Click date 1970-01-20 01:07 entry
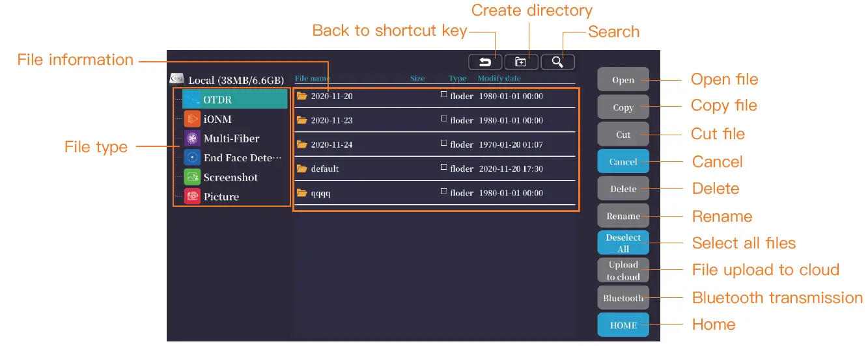This screenshot has width=868, height=346. [x=511, y=144]
